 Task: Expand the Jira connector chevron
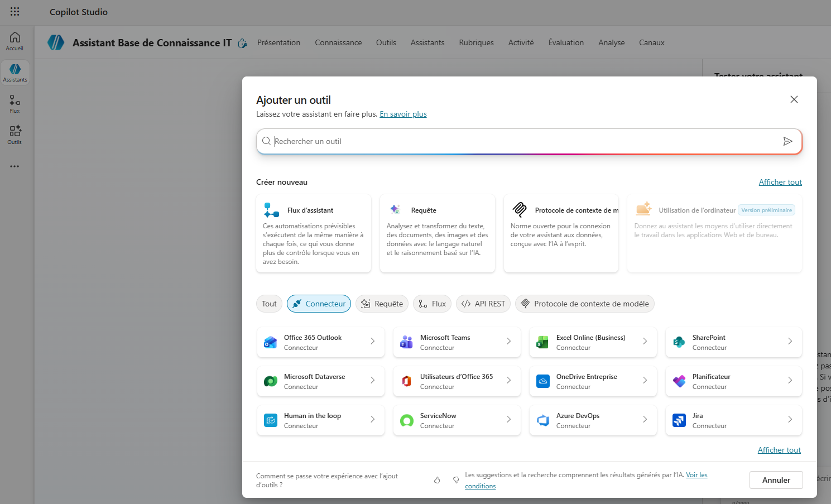[790, 419]
